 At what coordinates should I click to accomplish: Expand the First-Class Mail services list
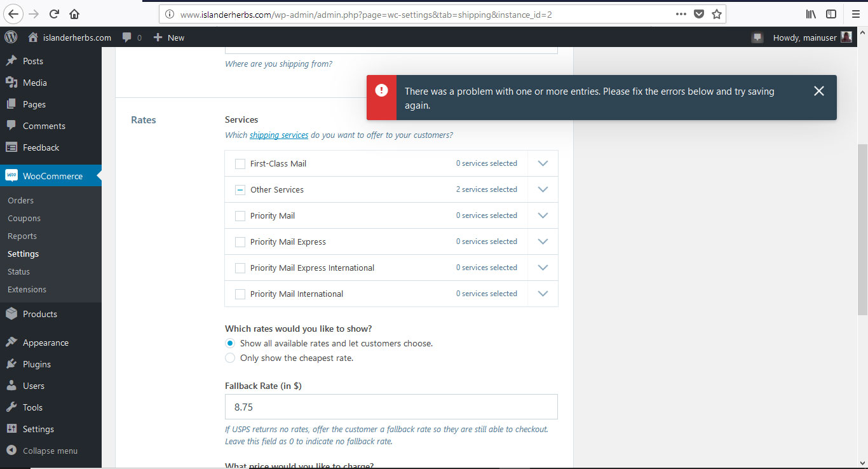pos(543,163)
